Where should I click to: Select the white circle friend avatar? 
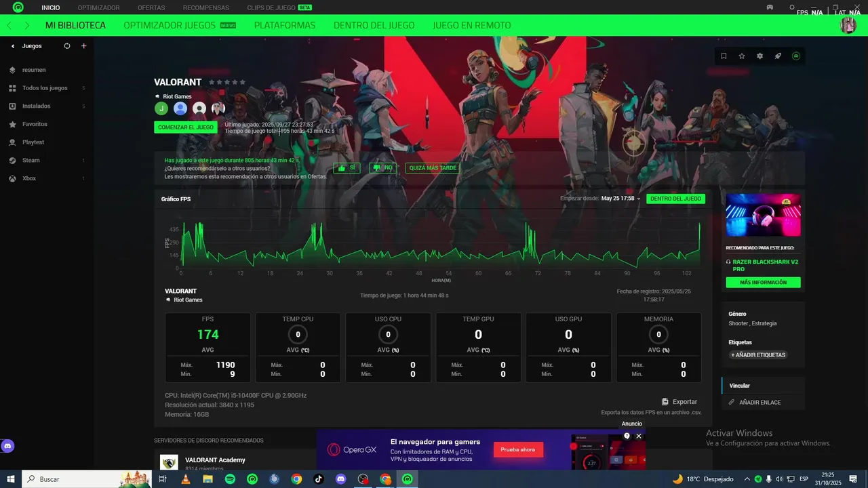pos(199,108)
